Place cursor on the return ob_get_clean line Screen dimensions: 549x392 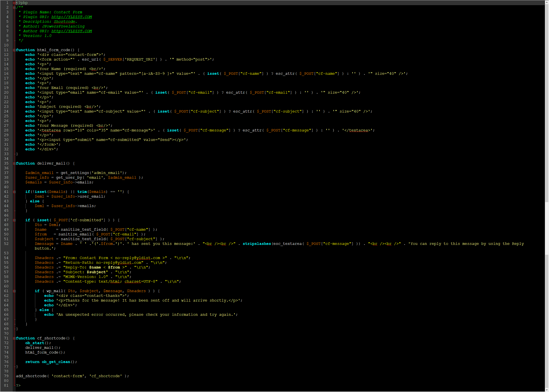pos(51,362)
